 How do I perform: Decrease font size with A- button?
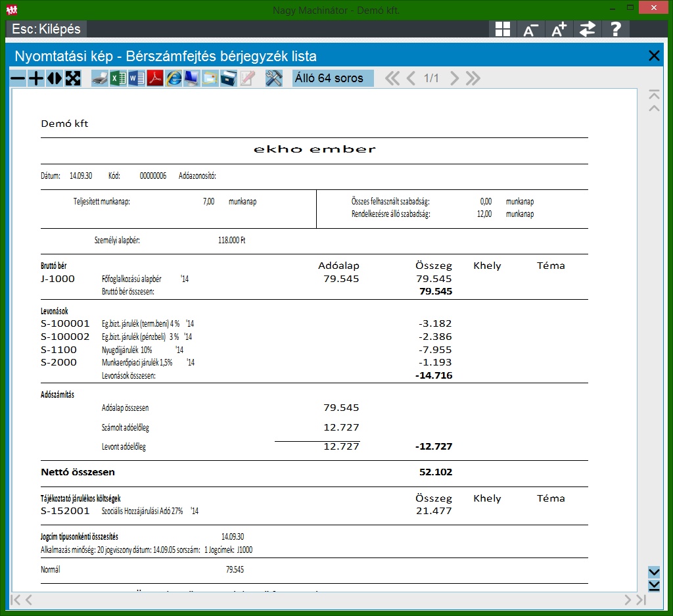pos(530,29)
